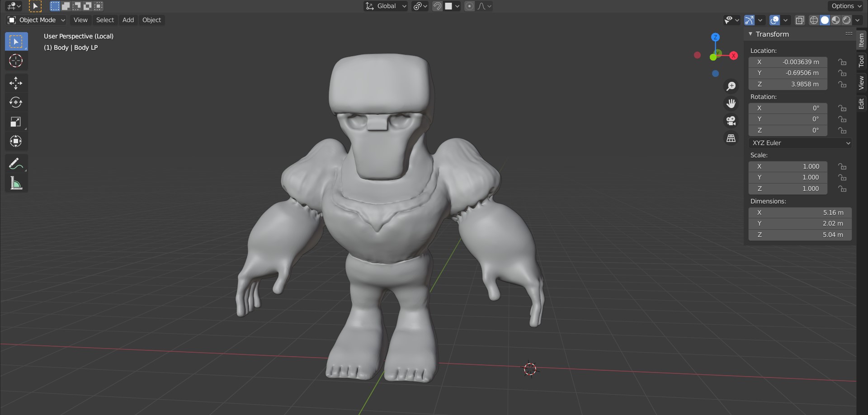Image resolution: width=868 pixels, height=415 pixels.
Task: Open the Add menu
Action: 128,20
